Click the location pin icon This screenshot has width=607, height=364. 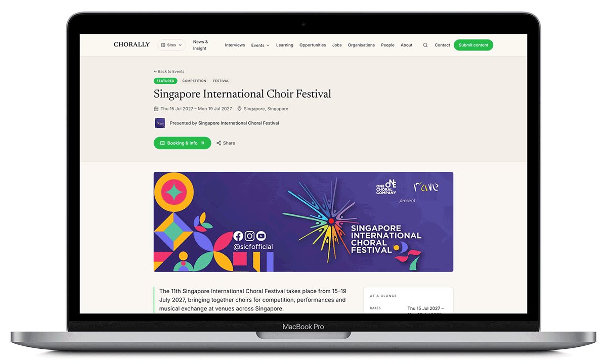240,109
